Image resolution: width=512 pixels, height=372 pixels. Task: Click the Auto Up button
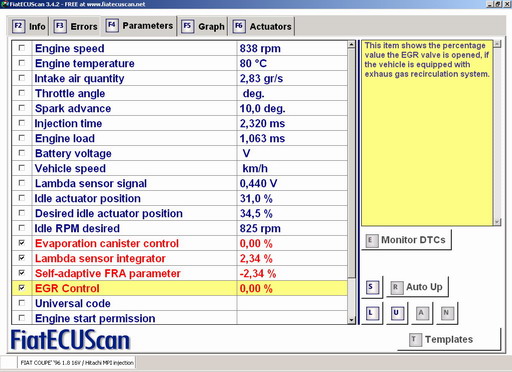tap(417, 287)
